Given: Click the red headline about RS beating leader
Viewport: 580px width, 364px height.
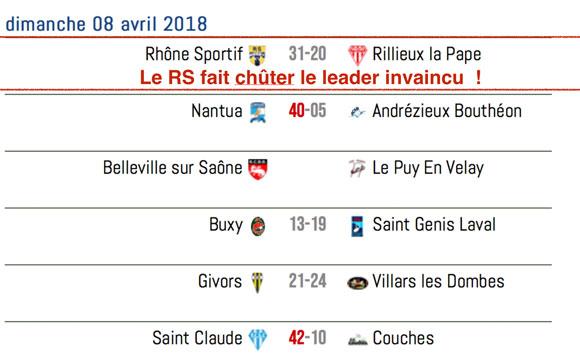Looking at the screenshot, I should pyautogui.click(x=311, y=78).
